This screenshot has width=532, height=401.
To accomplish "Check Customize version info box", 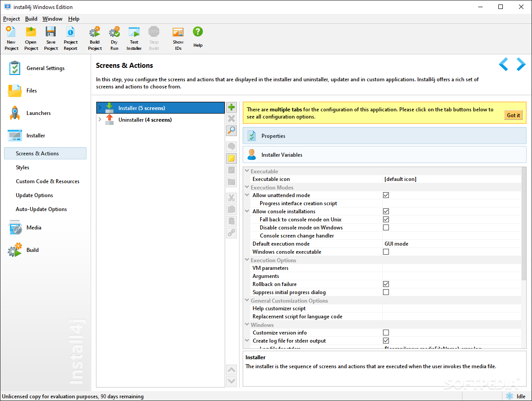I will [x=386, y=332].
